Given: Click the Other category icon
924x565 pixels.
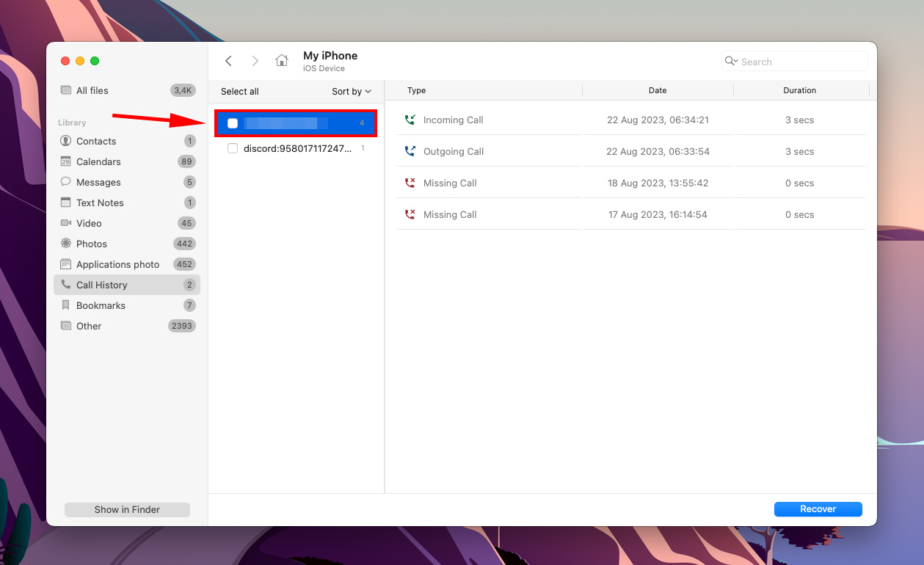Looking at the screenshot, I should pyautogui.click(x=66, y=326).
